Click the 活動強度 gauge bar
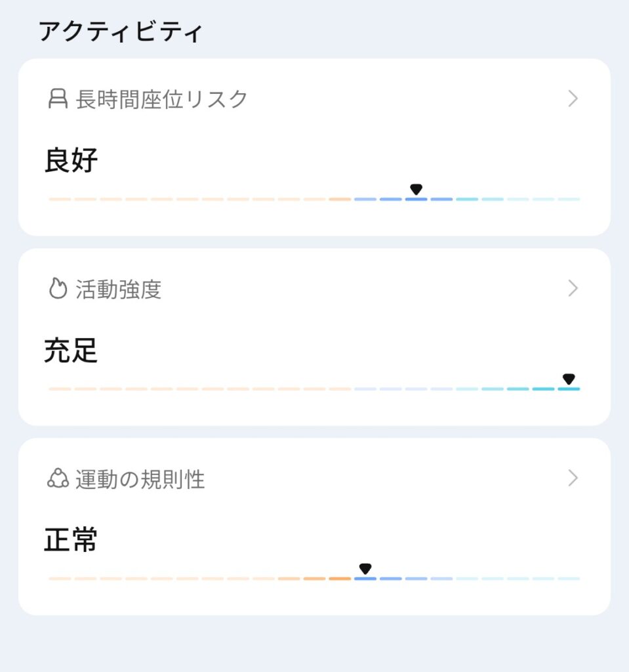This screenshot has height=672, width=629. tap(314, 389)
